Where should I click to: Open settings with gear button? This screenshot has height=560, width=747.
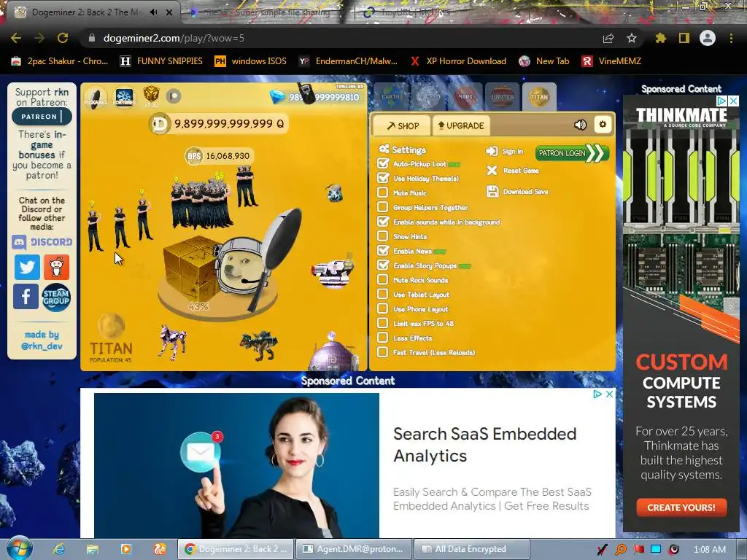(603, 125)
